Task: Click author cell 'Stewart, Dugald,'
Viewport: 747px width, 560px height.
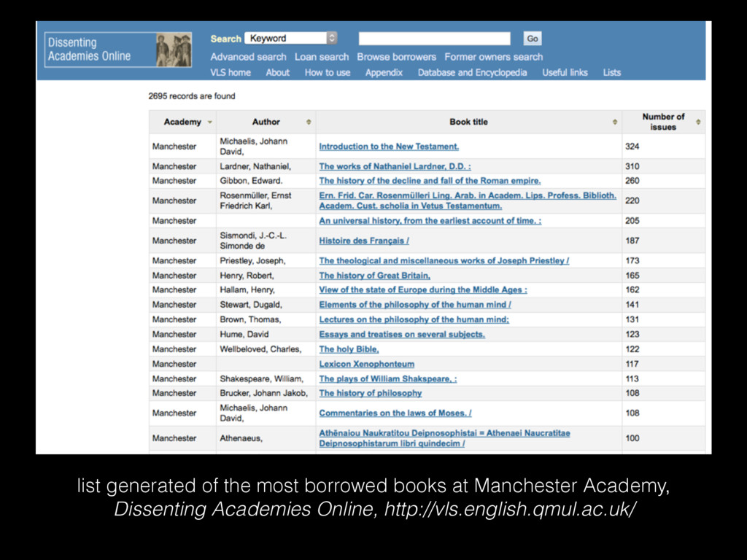Action: point(251,305)
